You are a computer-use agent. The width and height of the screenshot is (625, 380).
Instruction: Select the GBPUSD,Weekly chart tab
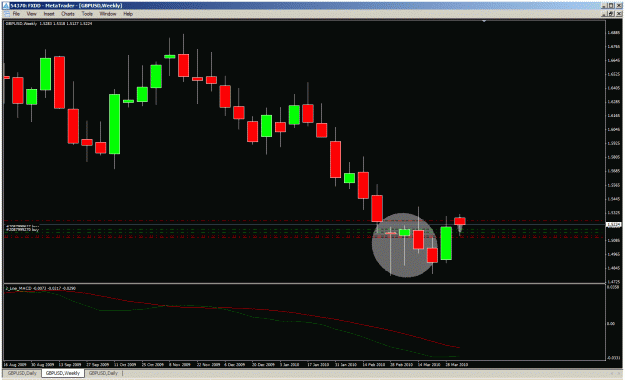tap(63, 373)
